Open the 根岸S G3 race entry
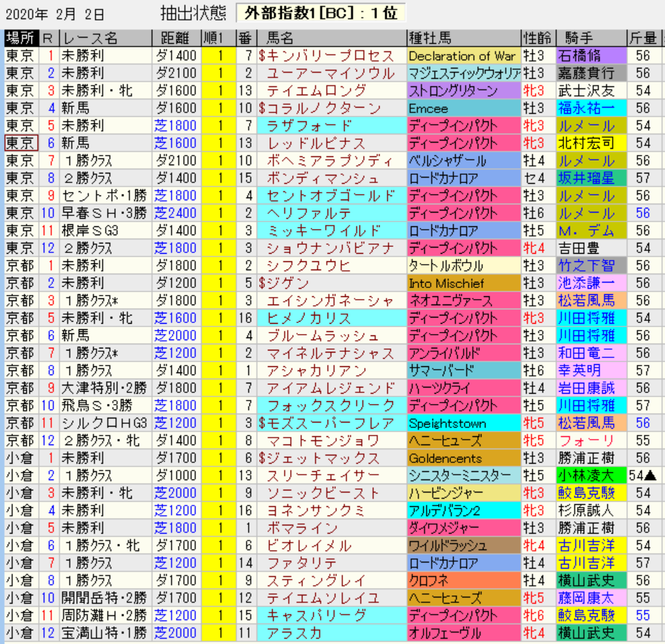The width and height of the screenshot is (665, 644). click(105, 231)
